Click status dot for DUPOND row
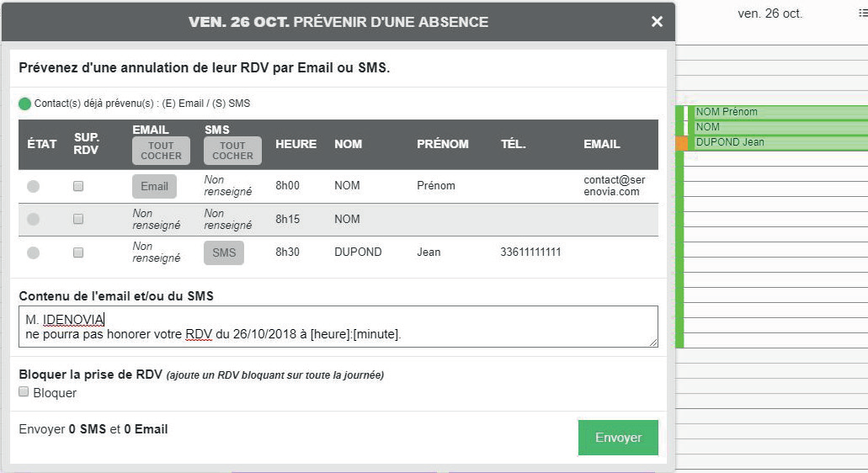The width and height of the screenshot is (868, 473). [x=33, y=252]
